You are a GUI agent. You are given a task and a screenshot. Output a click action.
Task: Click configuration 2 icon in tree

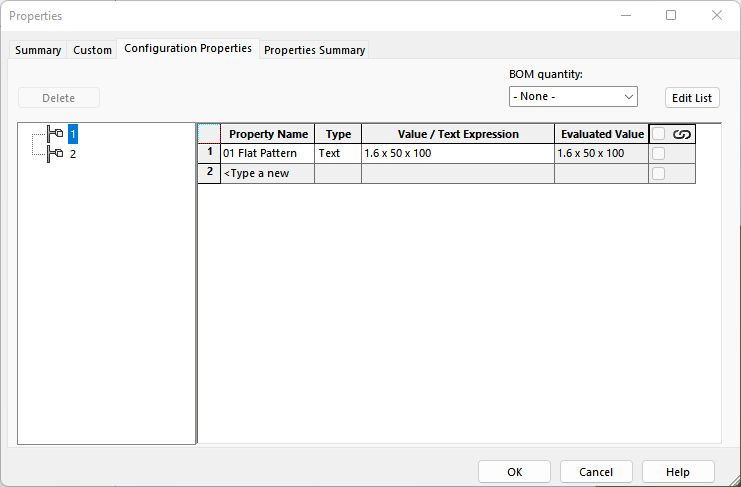point(55,154)
